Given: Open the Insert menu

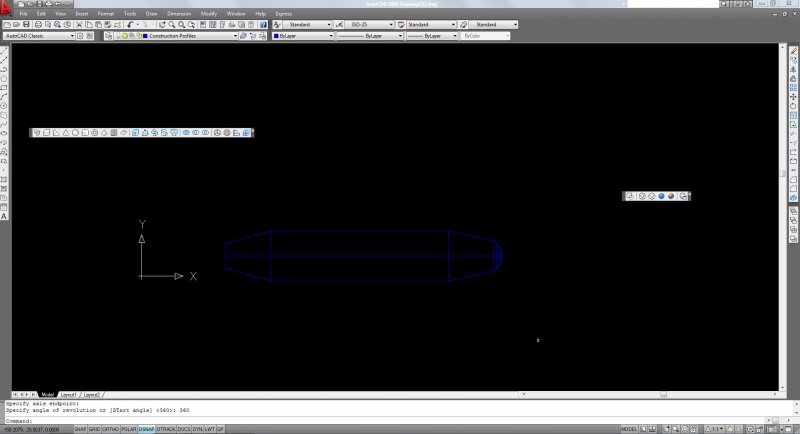Looking at the screenshot, I should point(82,14).
